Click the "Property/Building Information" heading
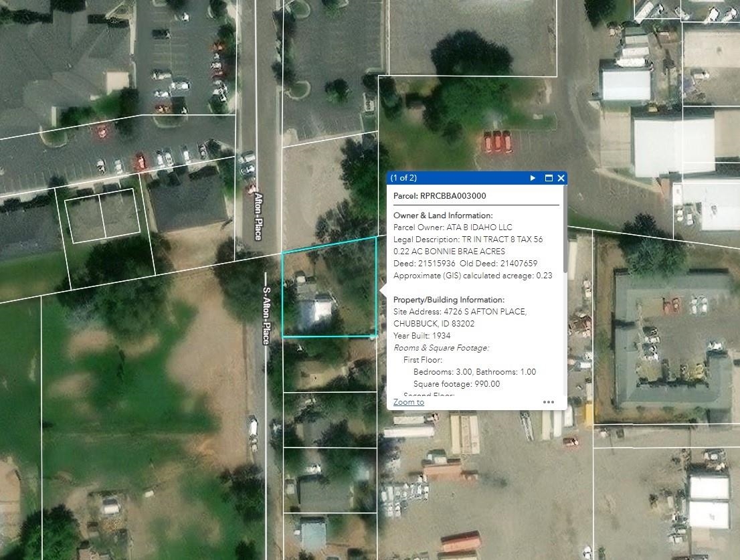The height and width of the screenshot is (560, 740). [448, 300]
